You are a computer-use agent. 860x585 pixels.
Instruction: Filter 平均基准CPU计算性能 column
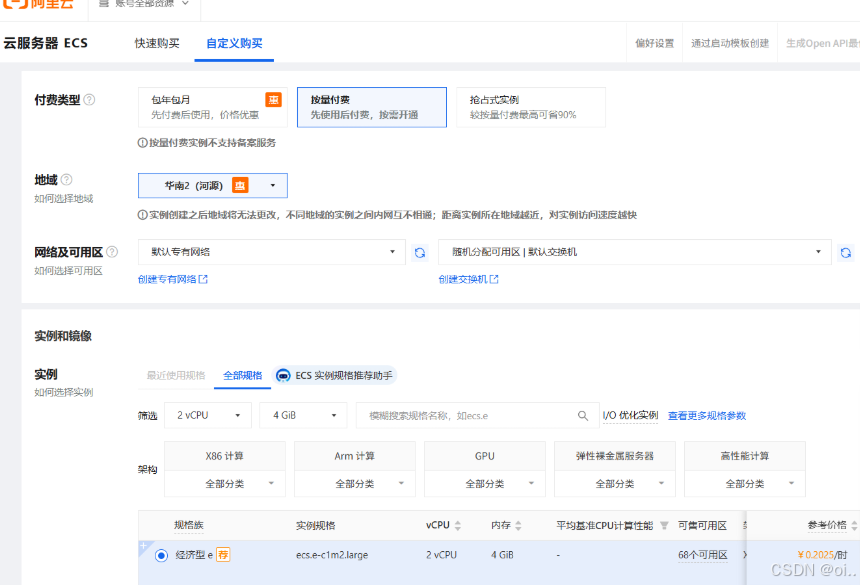click(x=664, y=525)
